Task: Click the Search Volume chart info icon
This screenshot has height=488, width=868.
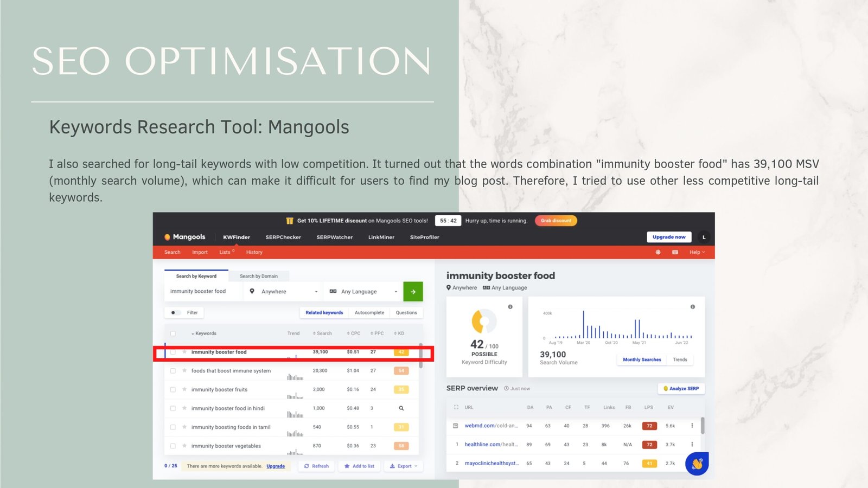Action: 692,307
